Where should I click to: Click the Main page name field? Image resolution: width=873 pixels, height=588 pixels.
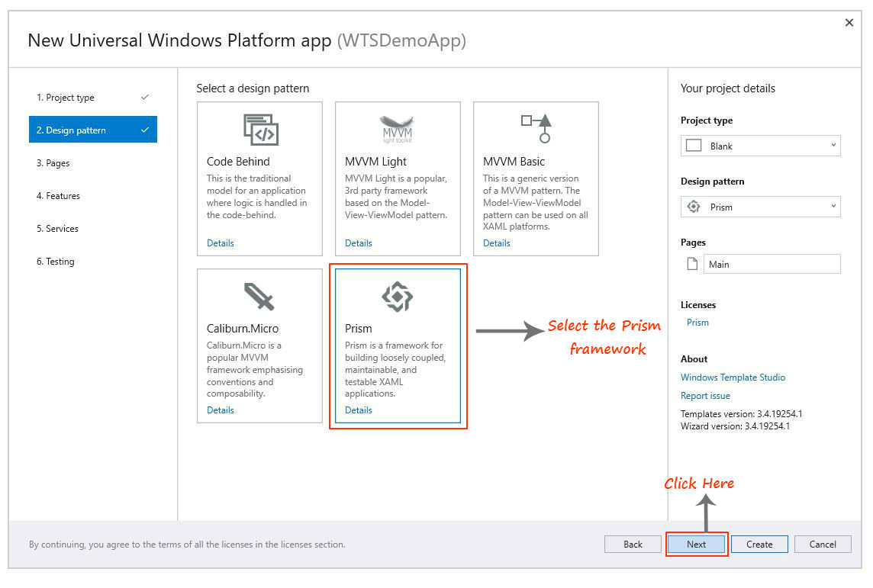pyautogui.click(x=772, y=264)
